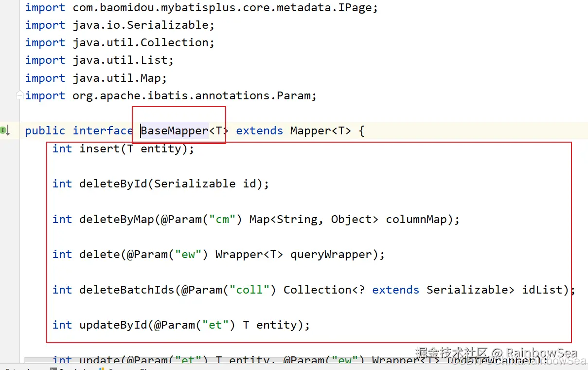Click the delete method taking queryWrapper
Screen dimensions: 588x370
coord(100,254)
